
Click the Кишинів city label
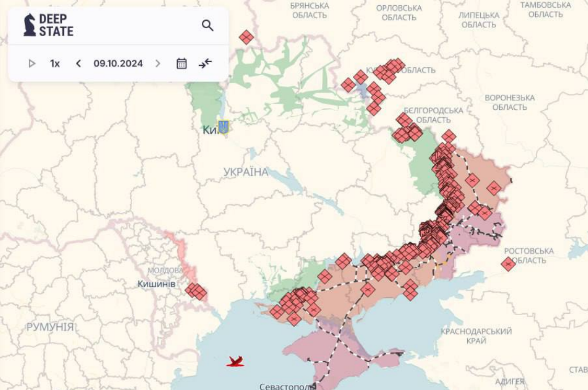click(155, 284)
